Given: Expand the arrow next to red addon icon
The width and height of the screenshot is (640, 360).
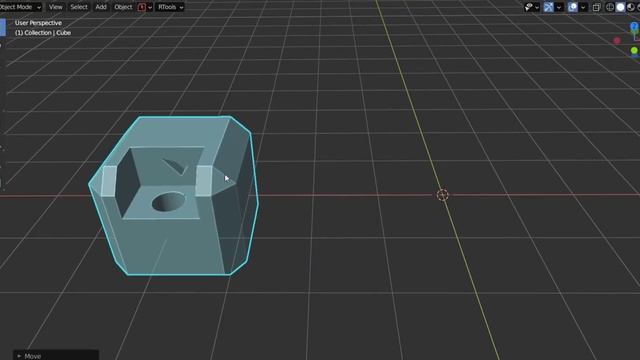Looking at the screenshot, I should pos(150,7).
